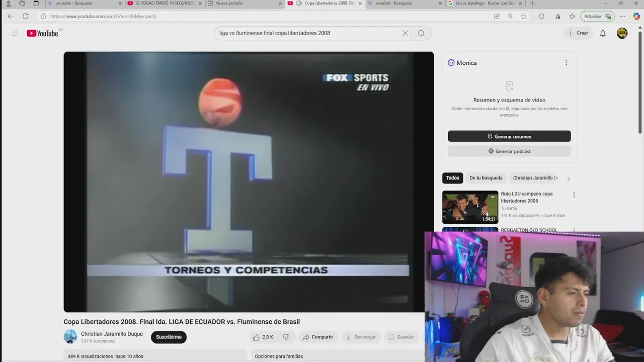Open the tab actions menu icon
644x362 pixels.
pos(36,3)
